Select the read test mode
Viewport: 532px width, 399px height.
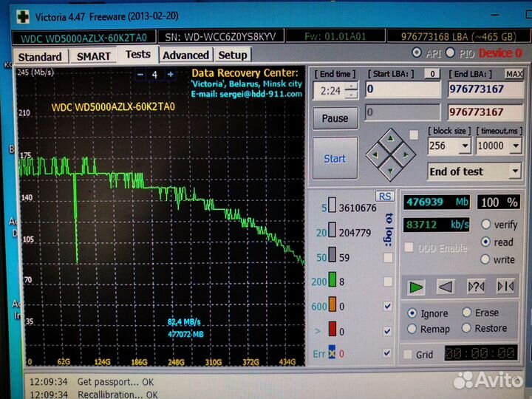coord(485,242)
